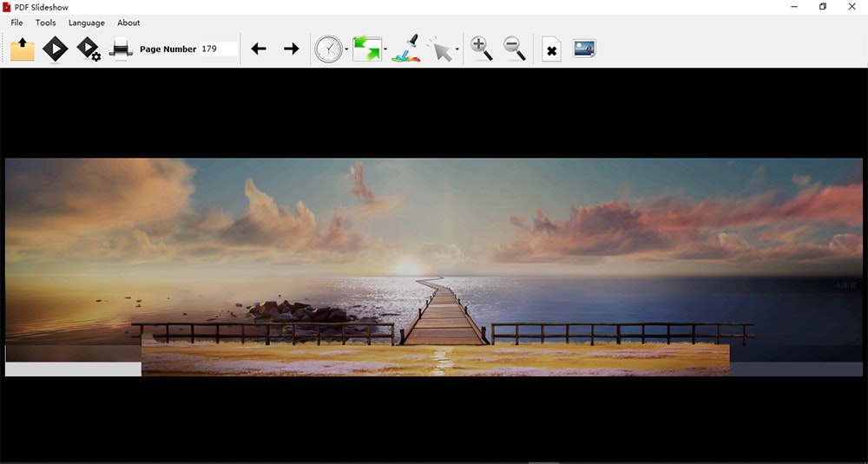Zoom out with the minus magnifier

pyautogui.click(x=514, y=49)
